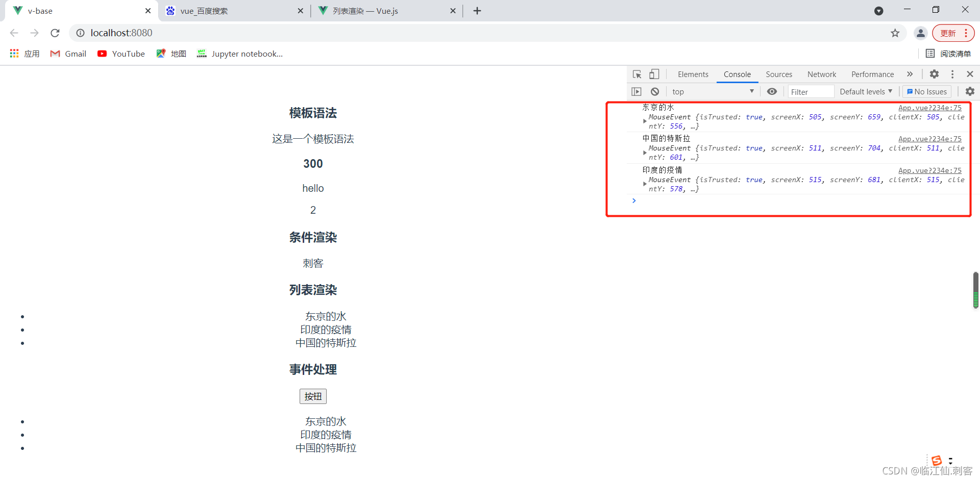Click the DevTools more tools overflow chevron
The height and width of the screenshot is (480, 980).
(910, 74)
